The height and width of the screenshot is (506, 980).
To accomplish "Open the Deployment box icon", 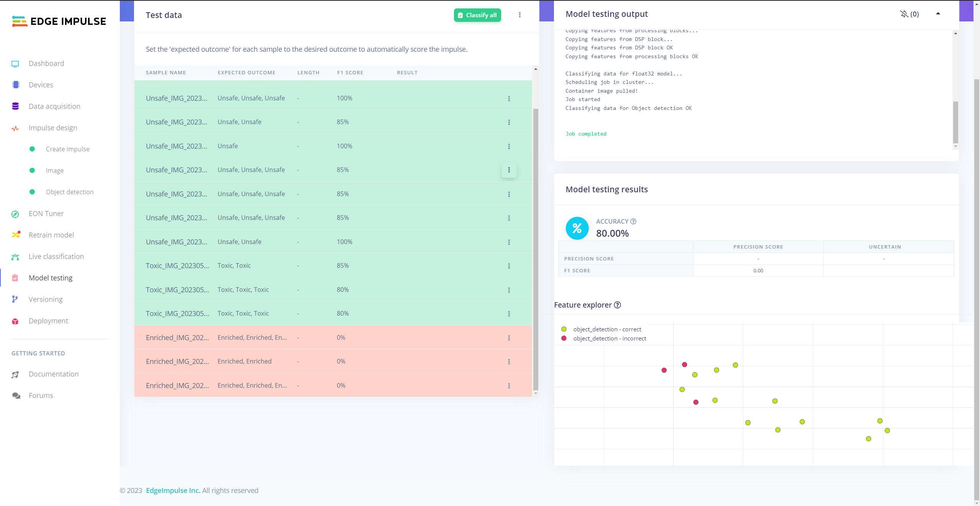I will (15, 321).
